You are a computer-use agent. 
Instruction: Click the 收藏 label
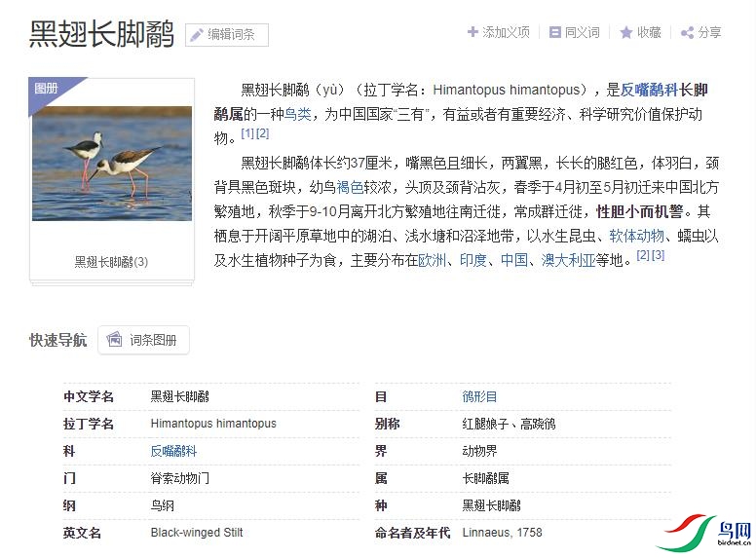(x=649, y=32)
